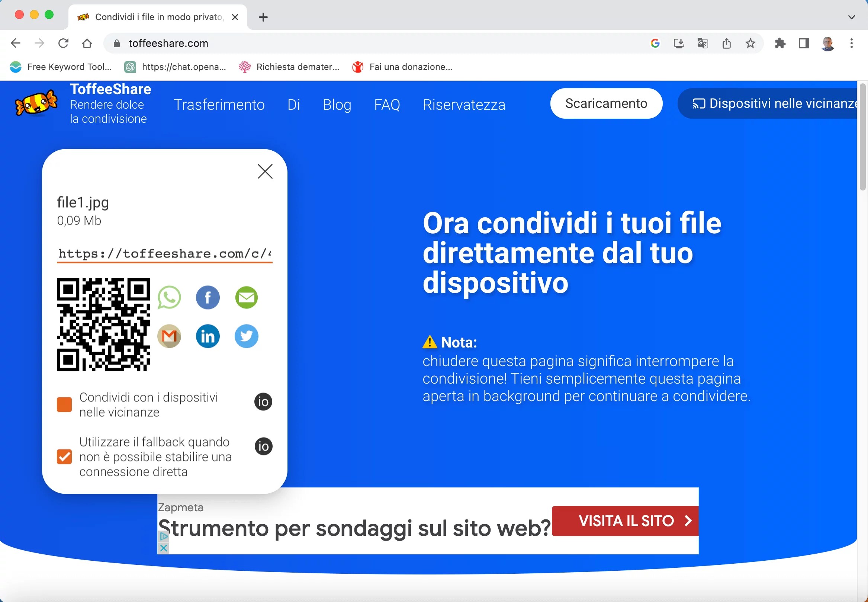Open the 'io' info icon beside fallback option
Viewport: 868px width, 602px height.
coord(263,446)
